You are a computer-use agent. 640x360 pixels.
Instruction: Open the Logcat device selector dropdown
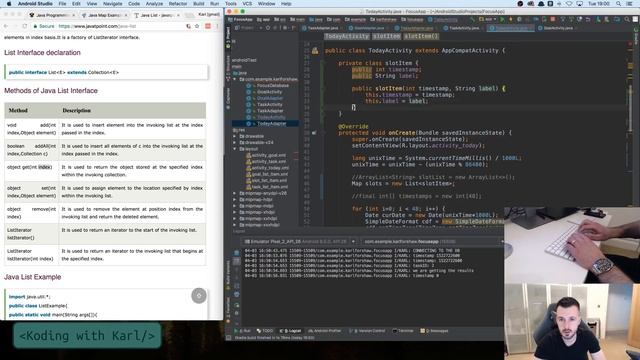tap(300, 242)
